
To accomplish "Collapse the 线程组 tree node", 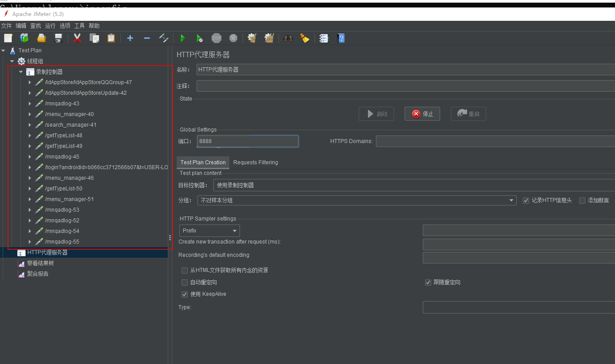I will (x=12, y=61).
